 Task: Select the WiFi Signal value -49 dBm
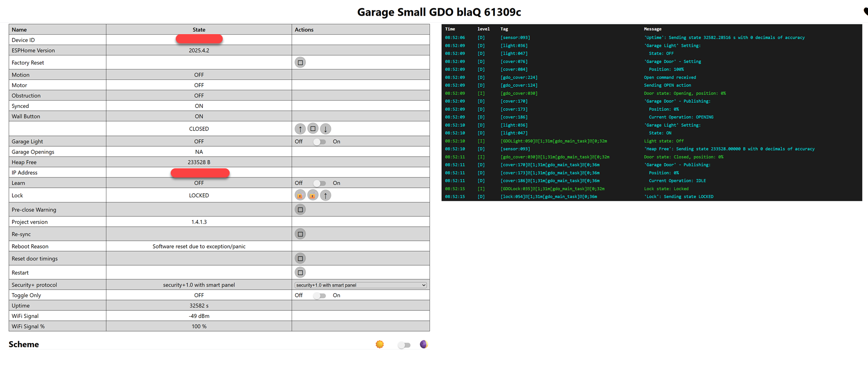pos(199,316)
